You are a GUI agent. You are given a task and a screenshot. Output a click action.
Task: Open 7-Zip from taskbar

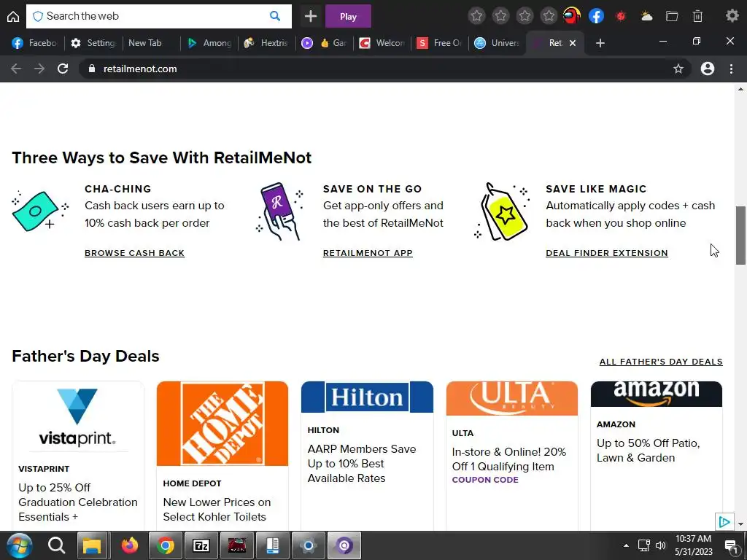pyautogui.click(x=201, y=545)
